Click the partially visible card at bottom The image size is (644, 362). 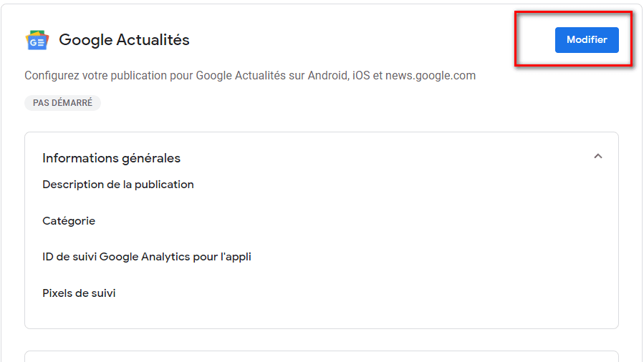pyautogui.click(x=322, y=356)
